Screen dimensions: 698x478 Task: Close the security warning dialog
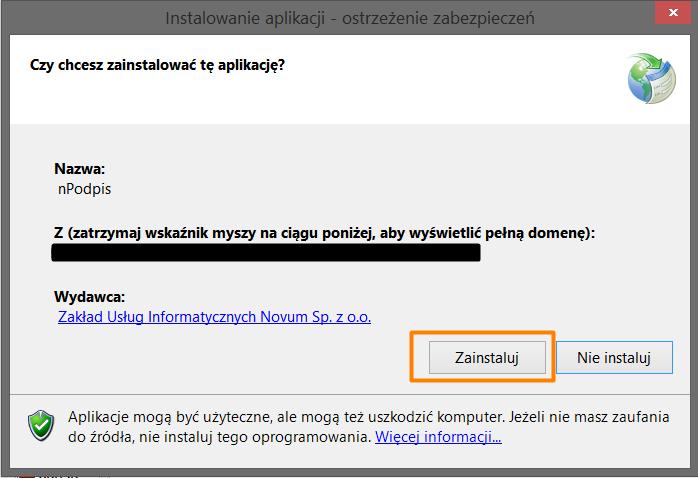point(673,12)
